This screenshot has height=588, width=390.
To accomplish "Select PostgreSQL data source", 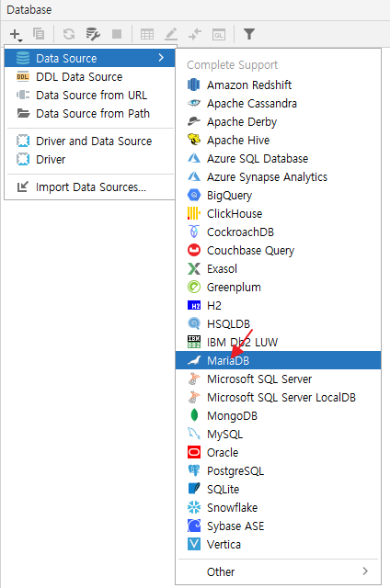I will (x=278, y=471).
